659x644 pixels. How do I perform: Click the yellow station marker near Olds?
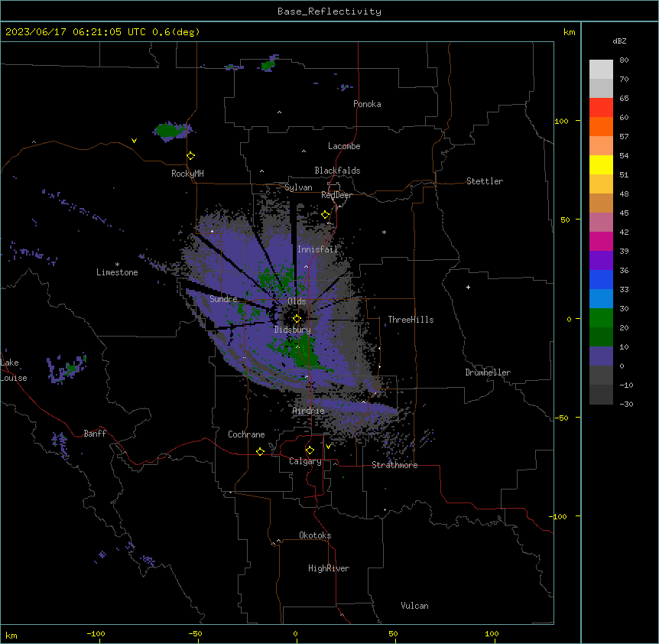(297, 319)
